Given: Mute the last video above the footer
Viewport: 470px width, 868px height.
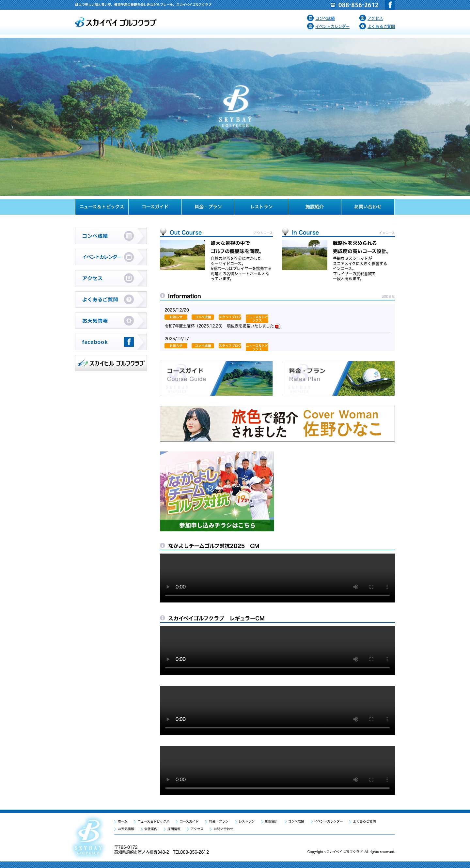Looking at the screenshot, I should (355, 779).
